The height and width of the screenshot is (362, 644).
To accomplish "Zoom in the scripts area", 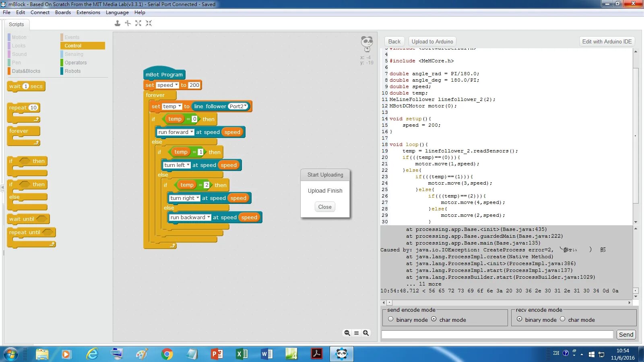I will tap(366, 333).
